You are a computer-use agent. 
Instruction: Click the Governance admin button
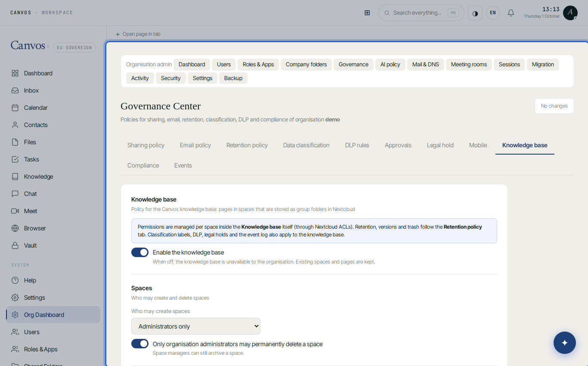coord(353,65)
